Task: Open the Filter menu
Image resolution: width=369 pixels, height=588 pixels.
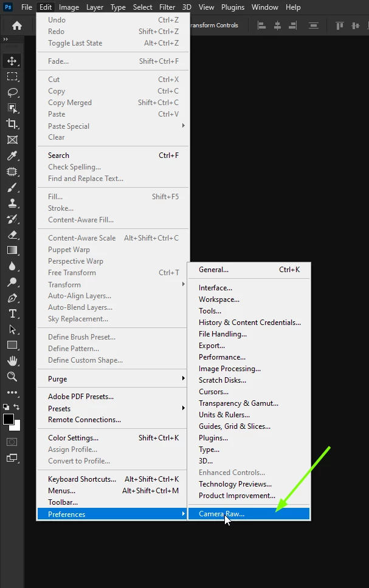Action: 167,7
